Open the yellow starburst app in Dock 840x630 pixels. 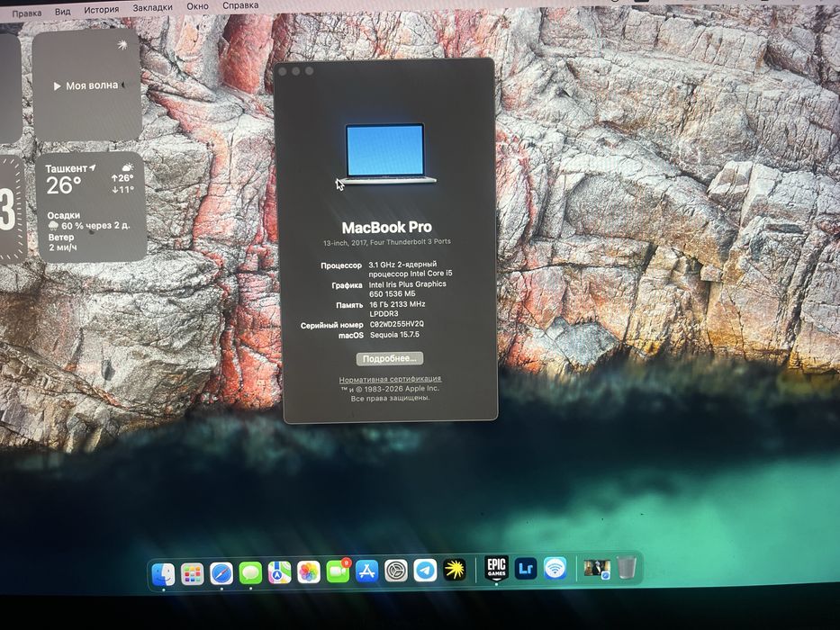click(x=455, y=570)
